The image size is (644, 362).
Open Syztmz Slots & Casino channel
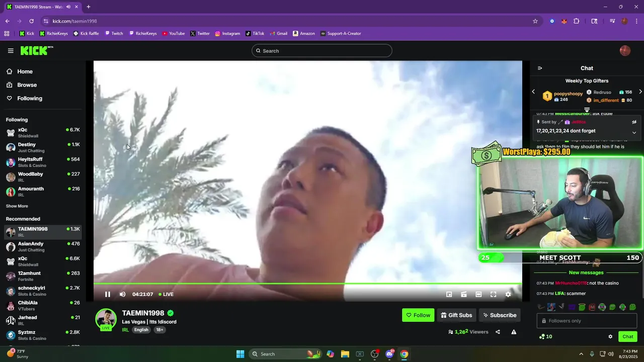[x=43, y=335]
